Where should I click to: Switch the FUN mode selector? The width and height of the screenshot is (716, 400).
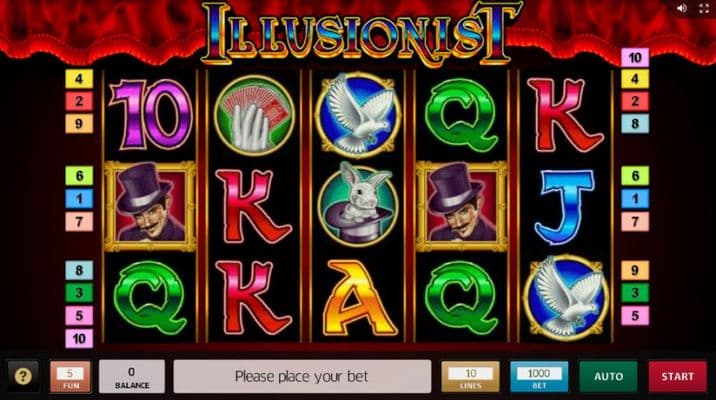pos(70,377)
